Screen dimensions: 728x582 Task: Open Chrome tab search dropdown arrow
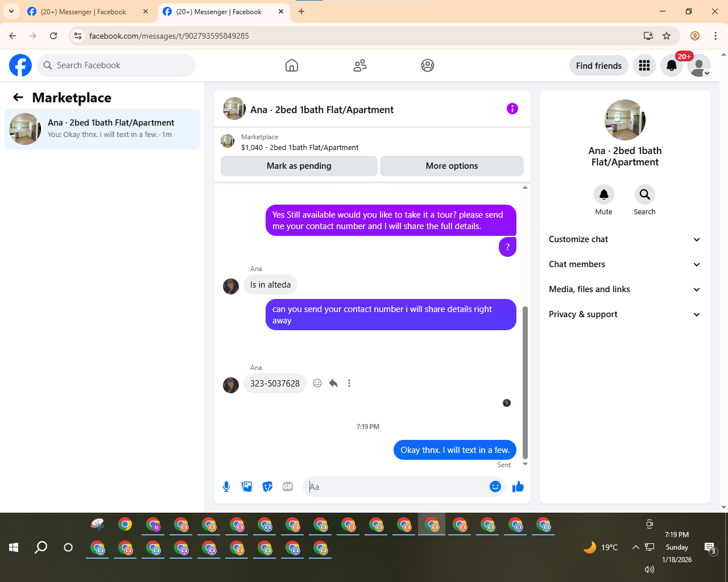pyautogui.click(x=11, y=11)
